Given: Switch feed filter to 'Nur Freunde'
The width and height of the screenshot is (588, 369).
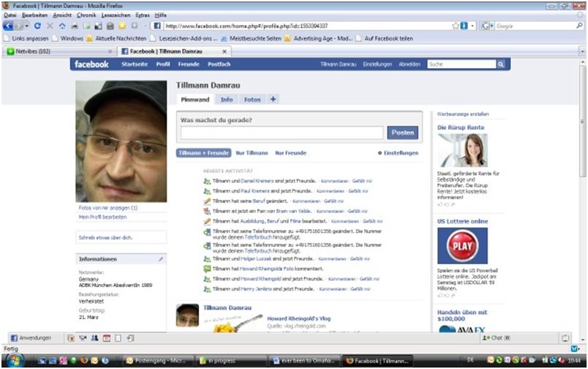Looking at the screenshot, I should [x=290, y=153].
